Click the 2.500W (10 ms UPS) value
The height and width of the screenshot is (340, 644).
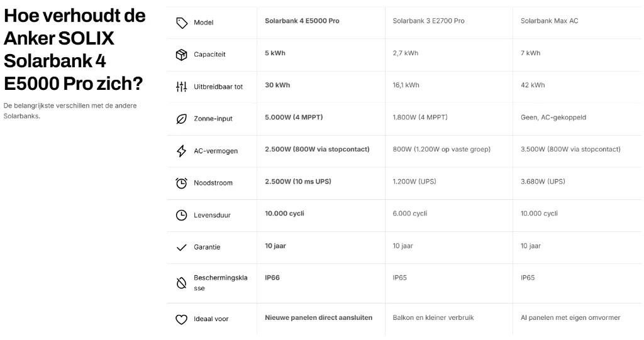pos(297,182)
